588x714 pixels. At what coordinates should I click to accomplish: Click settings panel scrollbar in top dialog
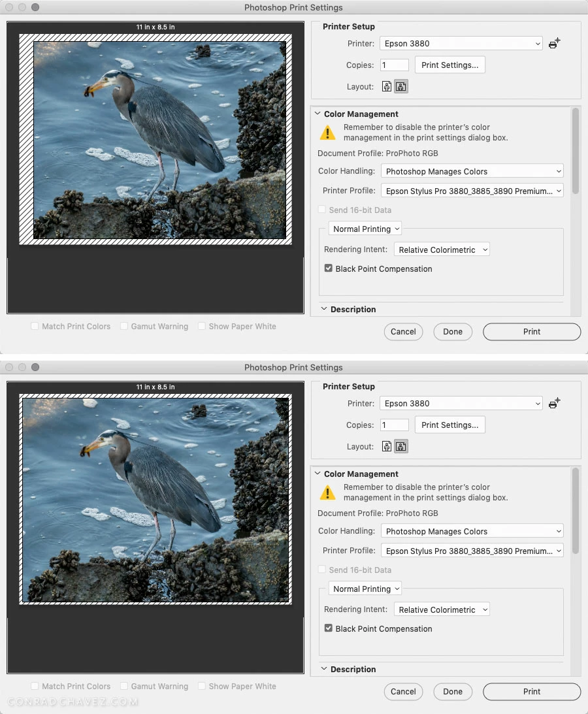[x=576, y=151]
